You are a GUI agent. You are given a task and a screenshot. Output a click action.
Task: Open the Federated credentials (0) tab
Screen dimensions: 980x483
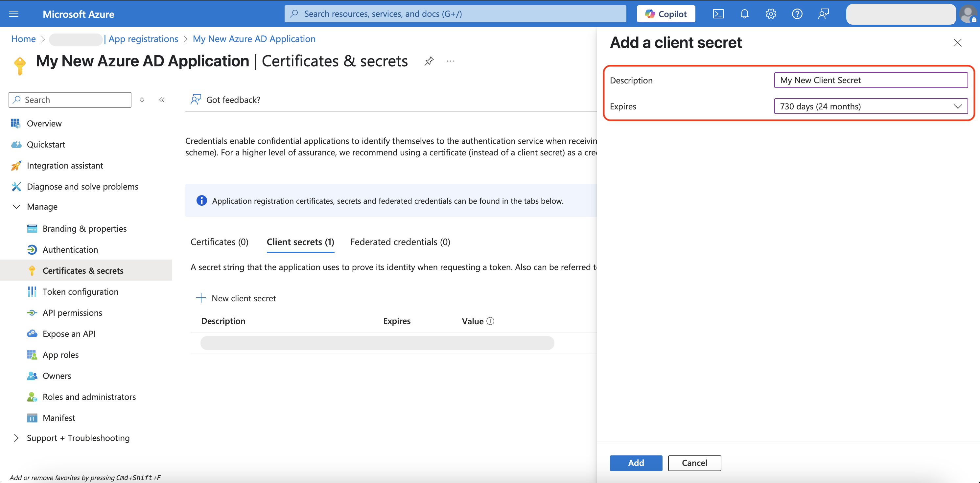pos(400,242)
